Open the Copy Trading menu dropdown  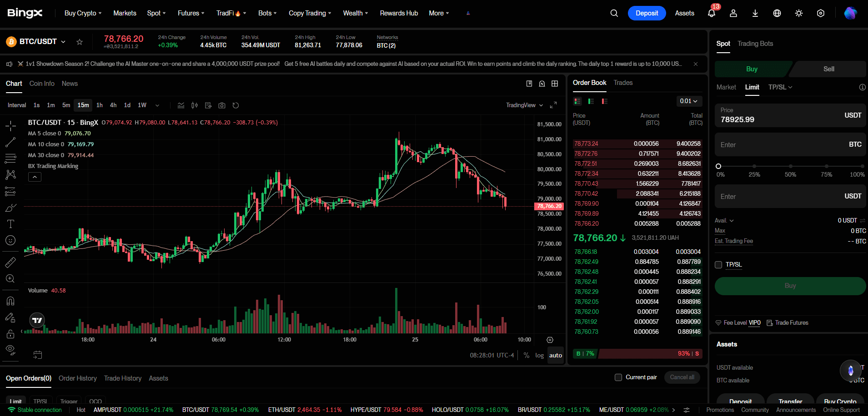click(310, 13)
